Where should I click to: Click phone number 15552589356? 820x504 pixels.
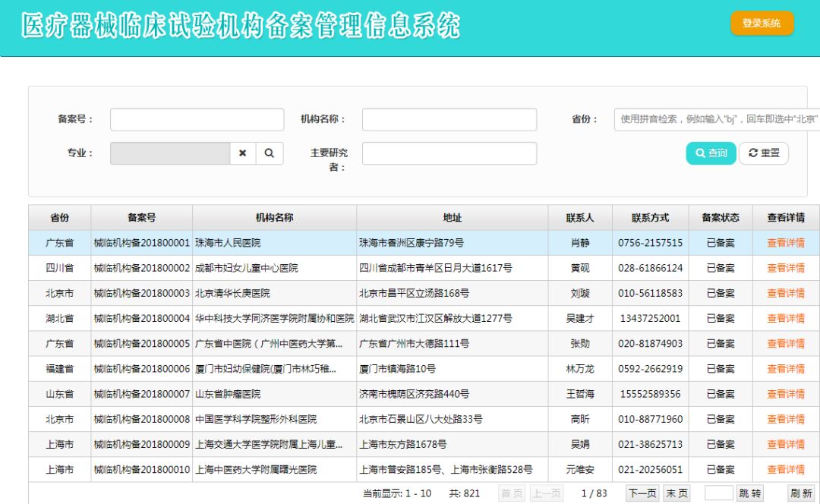[650, 394]
